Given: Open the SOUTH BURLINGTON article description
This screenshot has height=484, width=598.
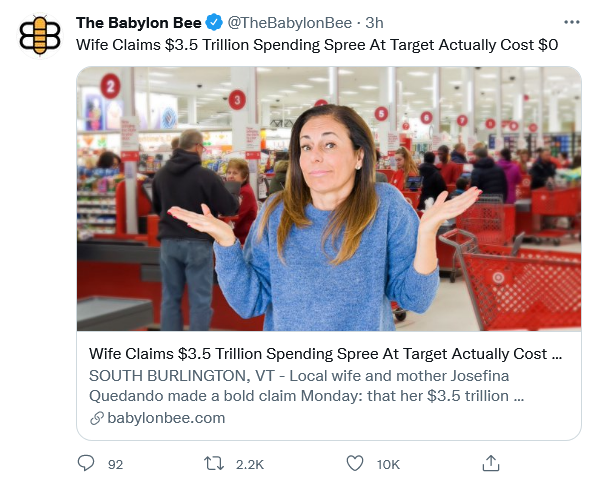Looking at the screenshot, I should [306, 386].
